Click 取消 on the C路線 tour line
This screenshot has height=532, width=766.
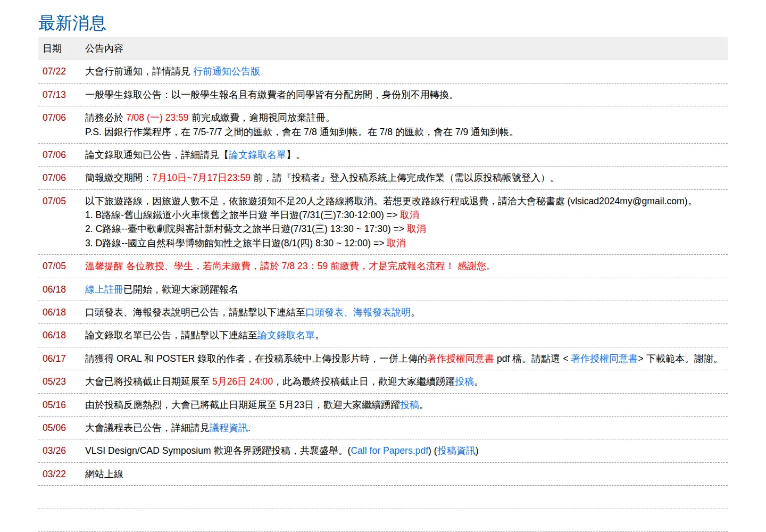click(417, 229)
